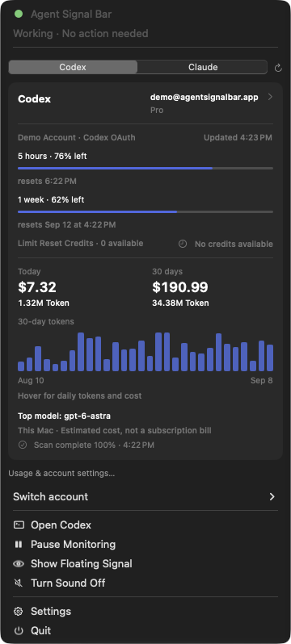Click the clock icon near No credits available
This screenshot has width=291, height=644.
pyautogui.click(x=183, y=244)
